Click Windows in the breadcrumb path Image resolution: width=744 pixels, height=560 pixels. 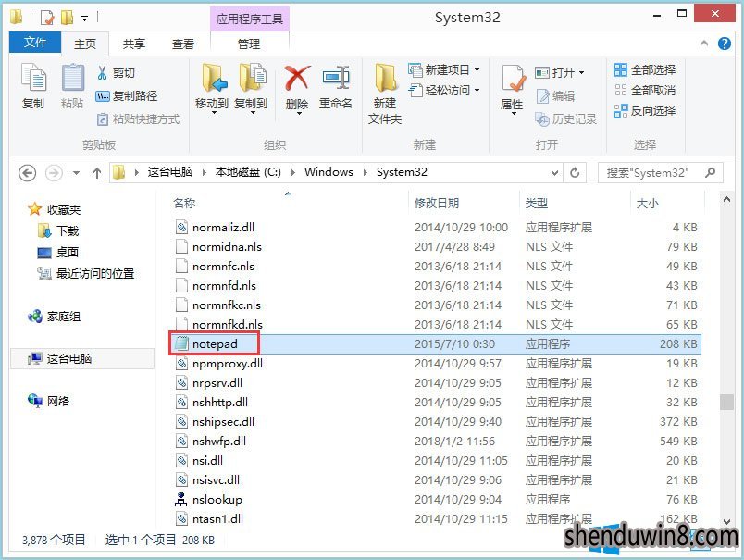pos(329,172)
